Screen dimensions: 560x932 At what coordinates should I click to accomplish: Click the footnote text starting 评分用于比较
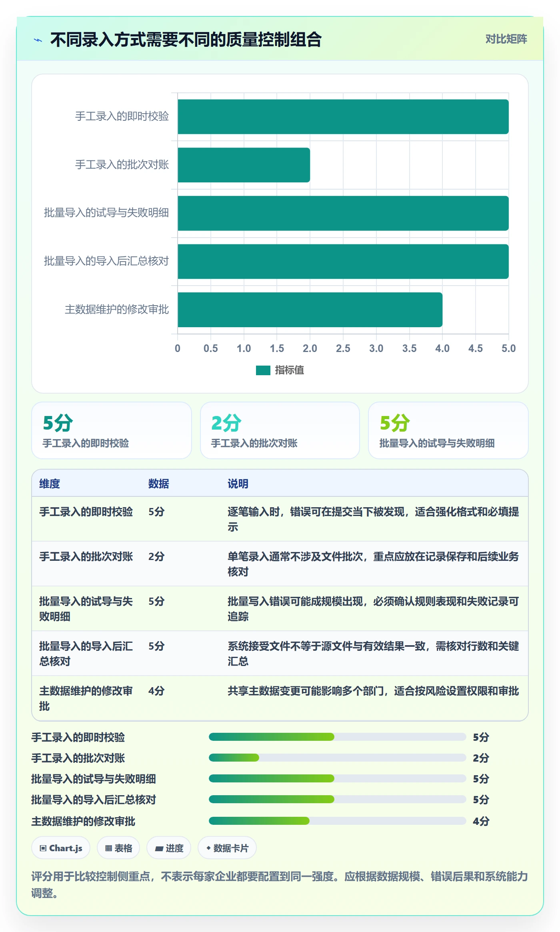pyautogui.click(x=280, y=884)
